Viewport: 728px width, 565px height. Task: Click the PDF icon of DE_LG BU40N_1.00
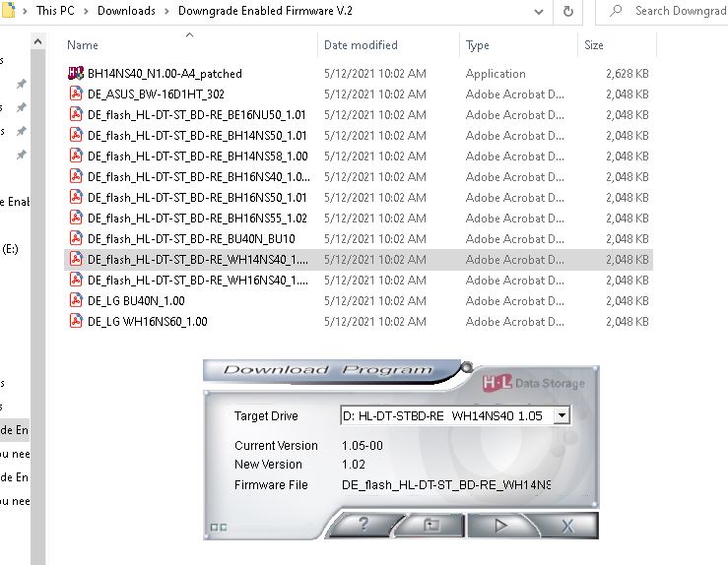click(76, 300)
